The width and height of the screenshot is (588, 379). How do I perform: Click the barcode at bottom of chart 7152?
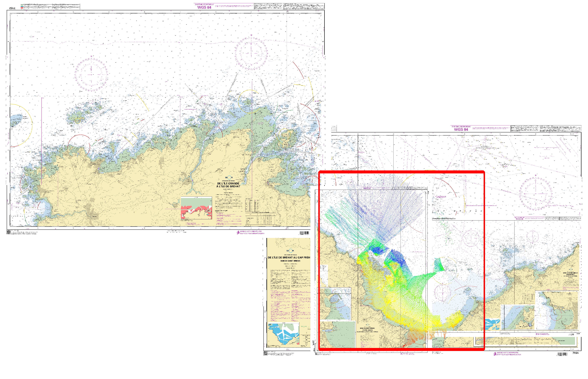click(304, 233)
